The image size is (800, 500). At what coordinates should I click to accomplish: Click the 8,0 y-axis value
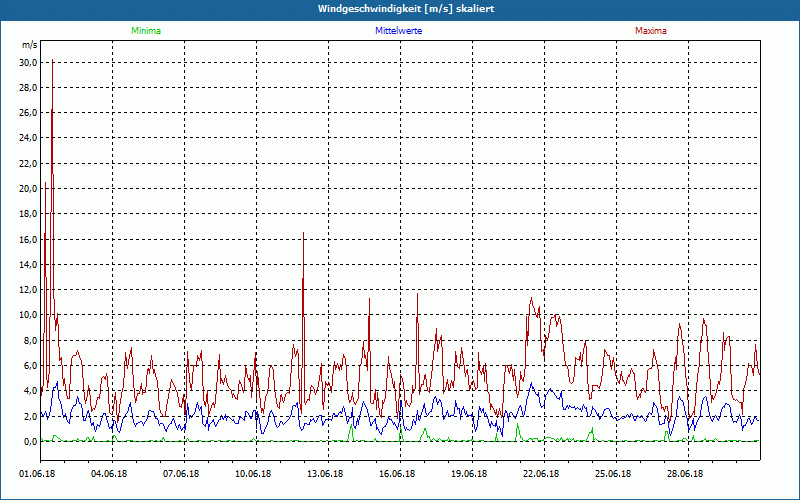[31, 340]
